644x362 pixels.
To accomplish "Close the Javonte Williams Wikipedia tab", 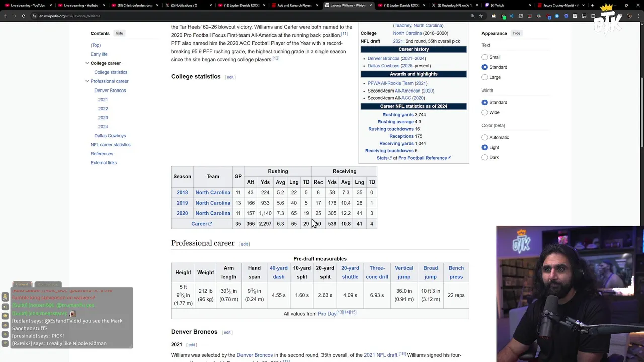I will point(371,5).
